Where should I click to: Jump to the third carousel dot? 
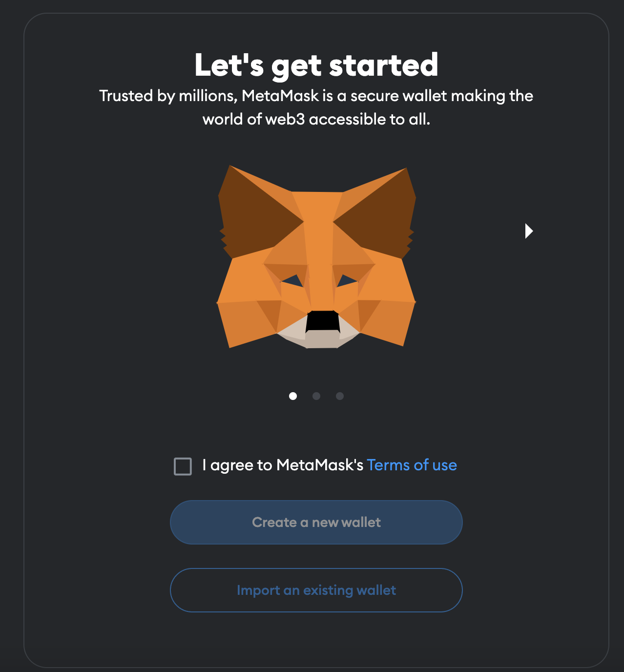point(340,396)
